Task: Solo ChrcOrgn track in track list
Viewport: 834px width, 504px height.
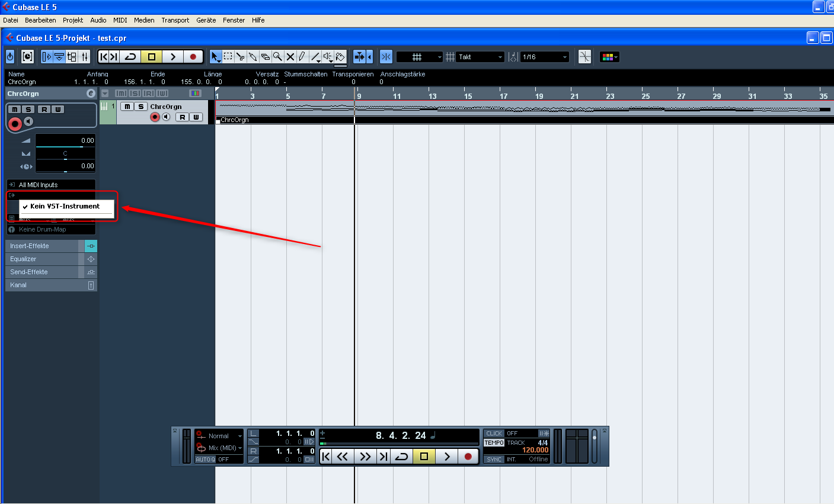Action: [140, 107]
